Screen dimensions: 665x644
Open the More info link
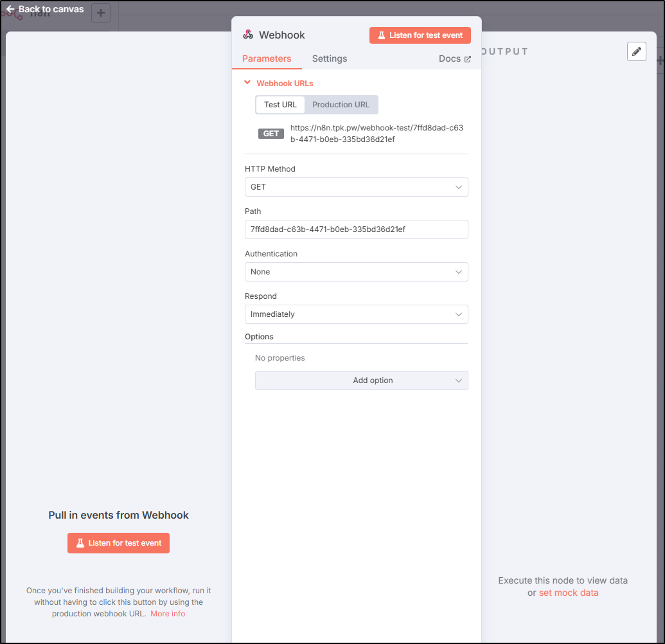click(168, 614)
